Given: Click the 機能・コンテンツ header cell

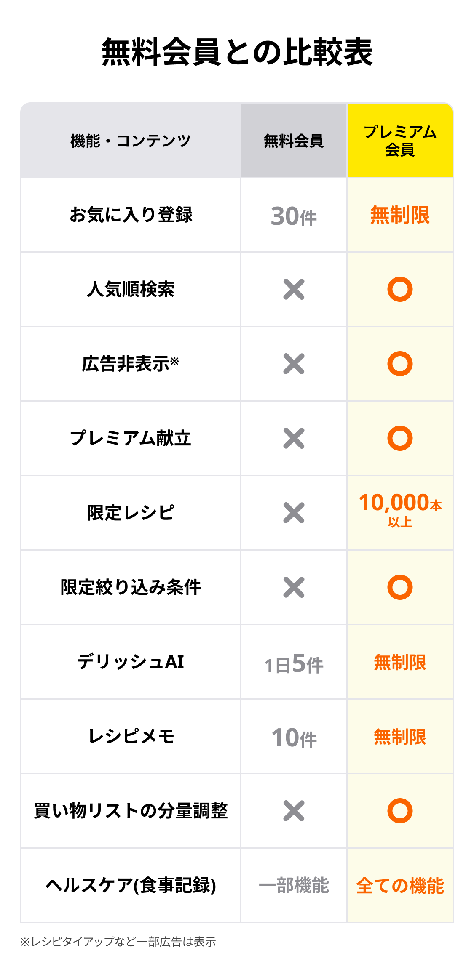Looking at the screenshot, I should pyautogui.click(x=131, y=141).
